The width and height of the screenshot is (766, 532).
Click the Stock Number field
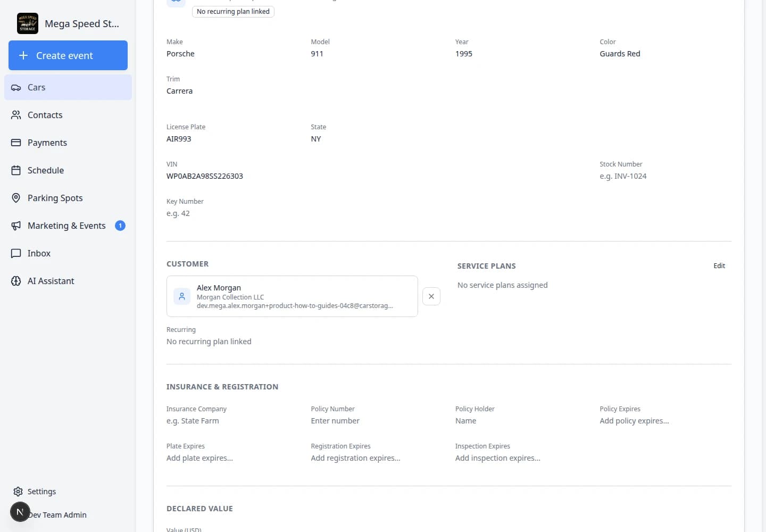[623, 176]
